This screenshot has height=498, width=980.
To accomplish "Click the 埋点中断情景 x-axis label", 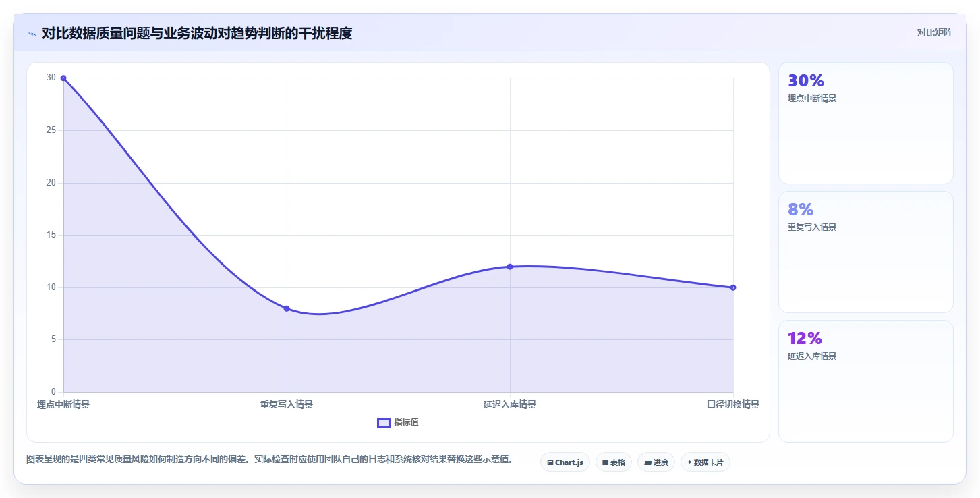I will click(x=63, y=404).
